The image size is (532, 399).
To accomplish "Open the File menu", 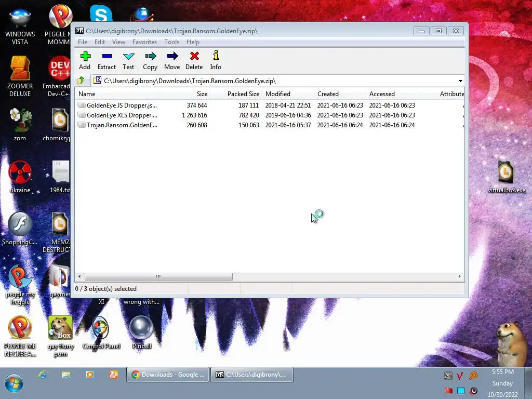I will coord(83,42).
